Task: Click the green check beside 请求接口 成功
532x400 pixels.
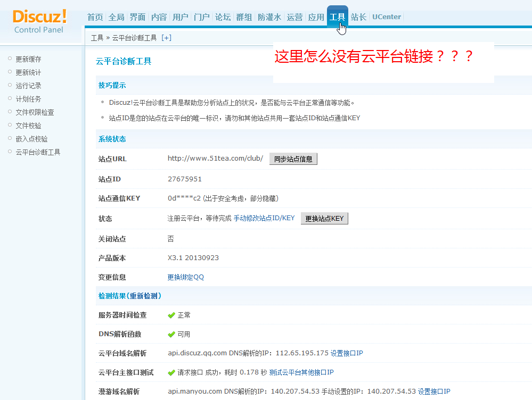Action: coord(171,372)
